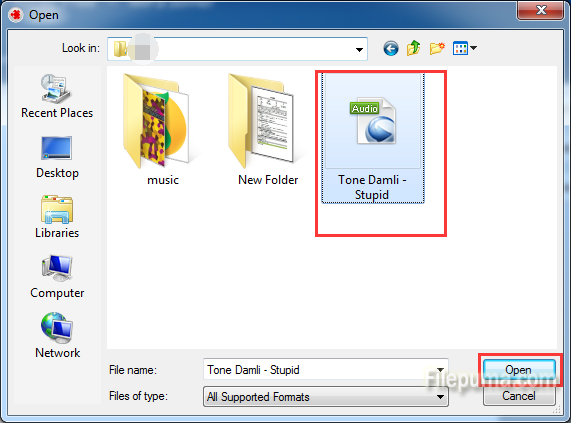
Task: Click the 'Tone Damli - Stupid' file name label
Action: [x=372, y=187]
